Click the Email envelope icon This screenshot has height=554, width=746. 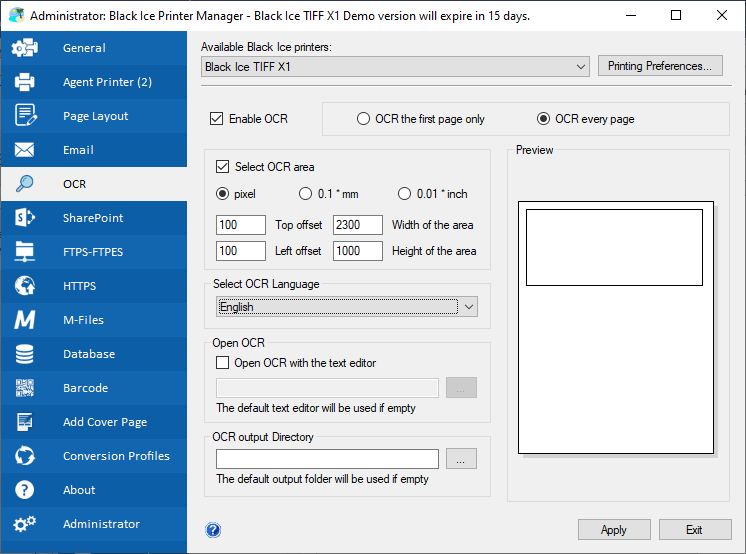click(25, 150)
